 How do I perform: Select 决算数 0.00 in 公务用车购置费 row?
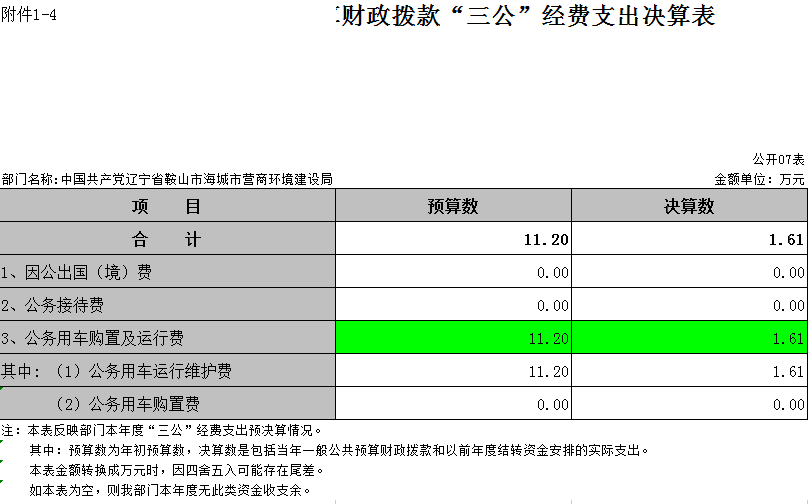click(x=689, y=404)
